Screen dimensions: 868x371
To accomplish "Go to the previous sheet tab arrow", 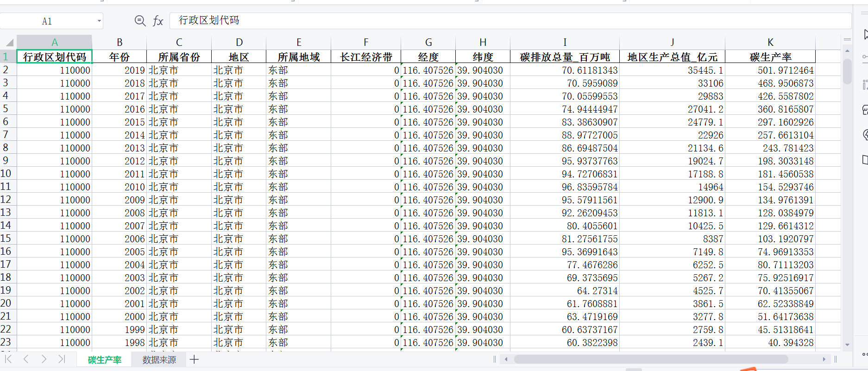I will [x=26, y=359].
